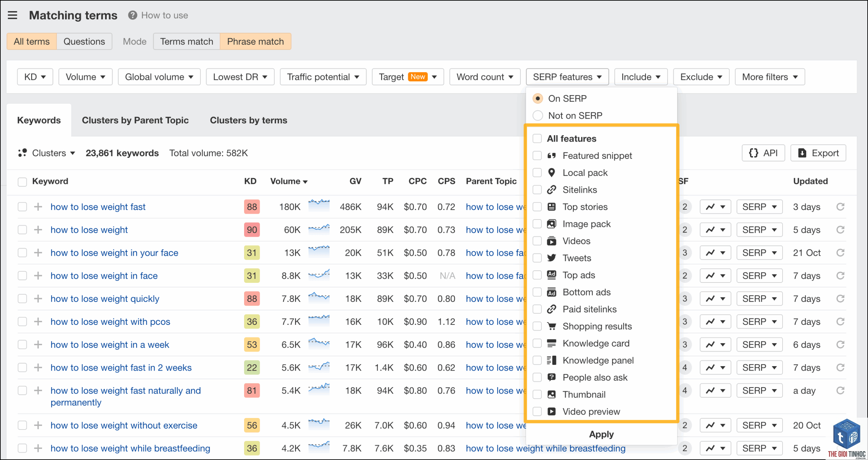Open 'how to lose weight in a week' link
The width and height of the screenshot is (868, 460).
coord(110,344)
